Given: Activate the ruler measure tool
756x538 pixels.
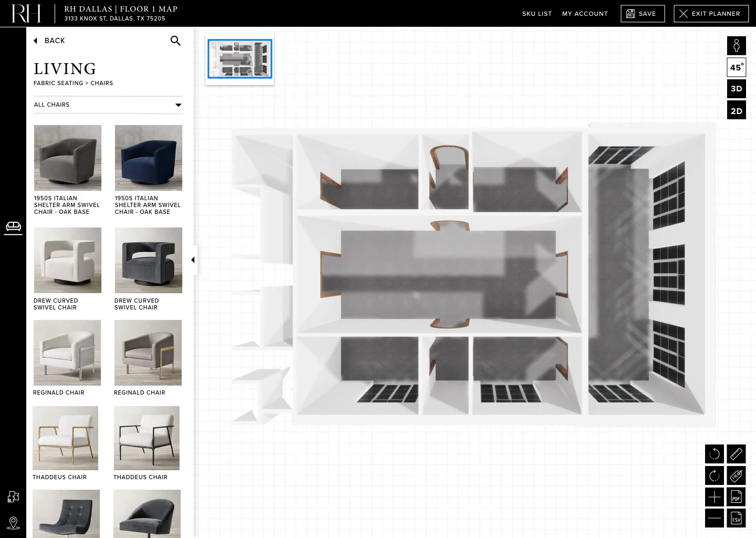Looking at the screenshot, I should (x=737, y=454).
